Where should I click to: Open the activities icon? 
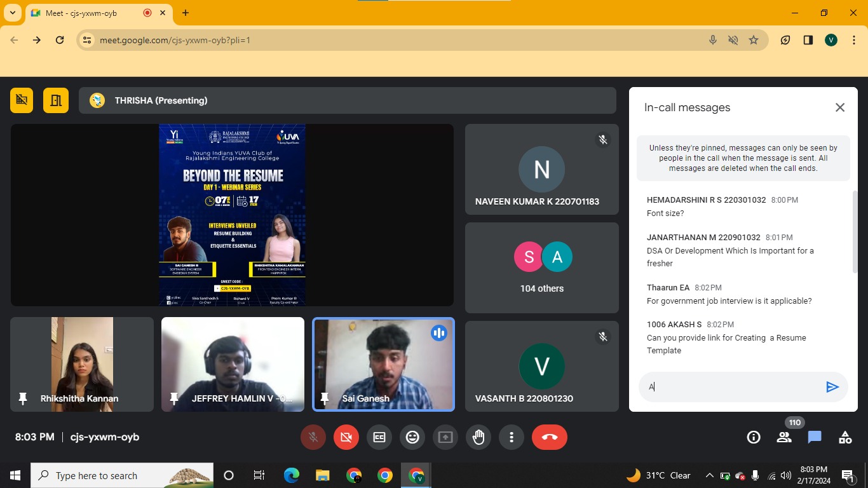(845, 437)
